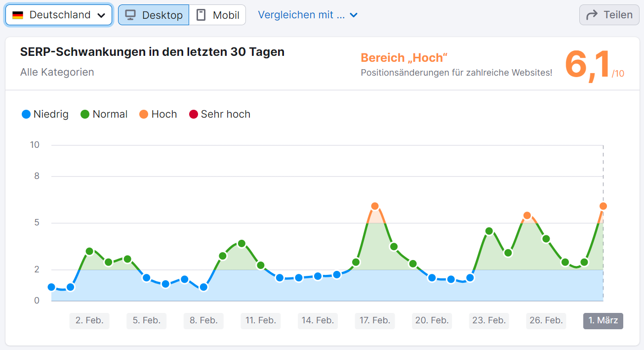This screenshot has width=644, height=350.
Task: Switch the device toggle to Mobil
Action: [x=218, y=15]
